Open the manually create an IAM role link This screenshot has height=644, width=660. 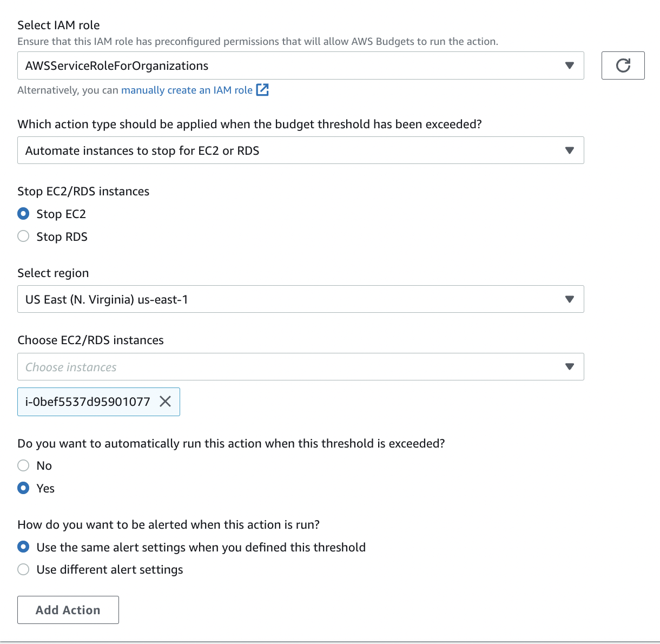point(195,90)
